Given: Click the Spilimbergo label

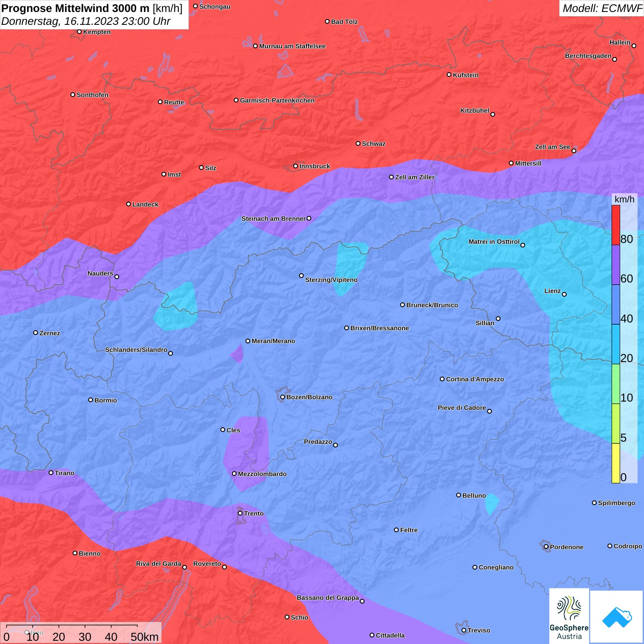Looking at the screenshot, I should (616, 503).
